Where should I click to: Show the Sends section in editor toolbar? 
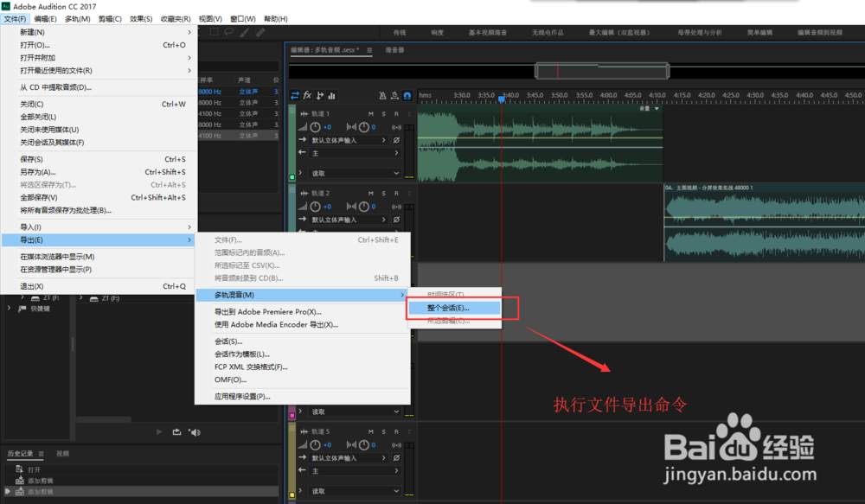pos(319,95)
